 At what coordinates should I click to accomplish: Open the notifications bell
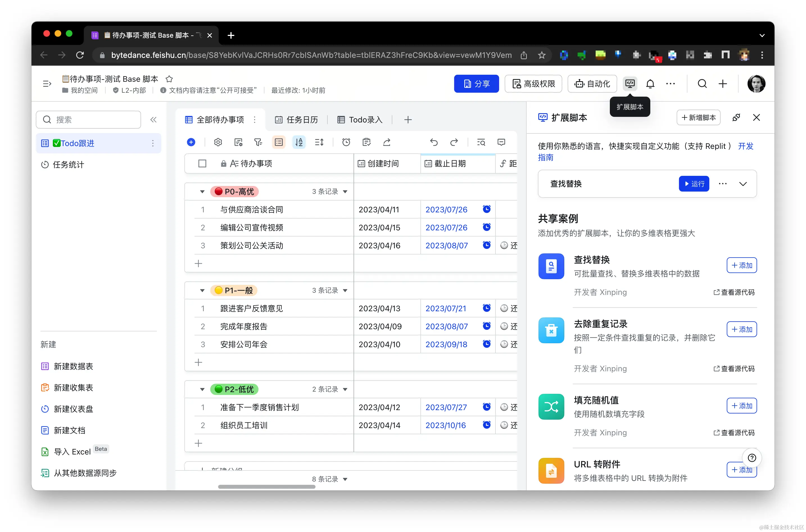650,83
